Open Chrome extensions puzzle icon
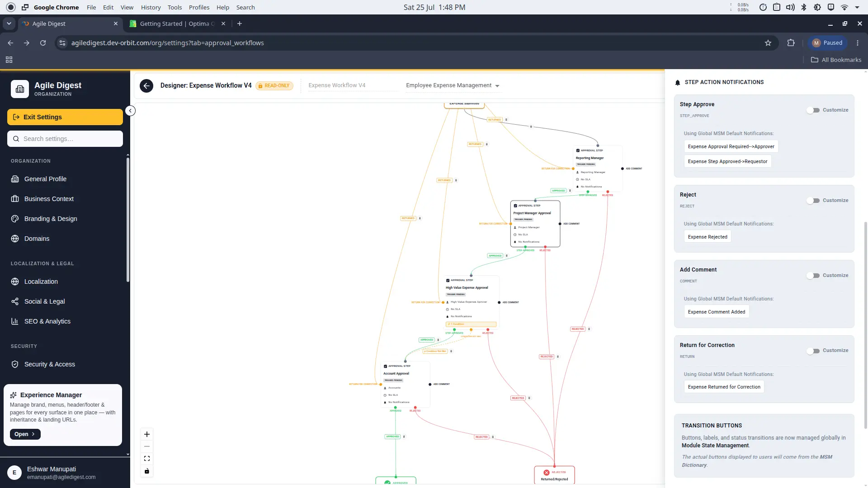The image size is (868, 488). click(x=791, y=43)
